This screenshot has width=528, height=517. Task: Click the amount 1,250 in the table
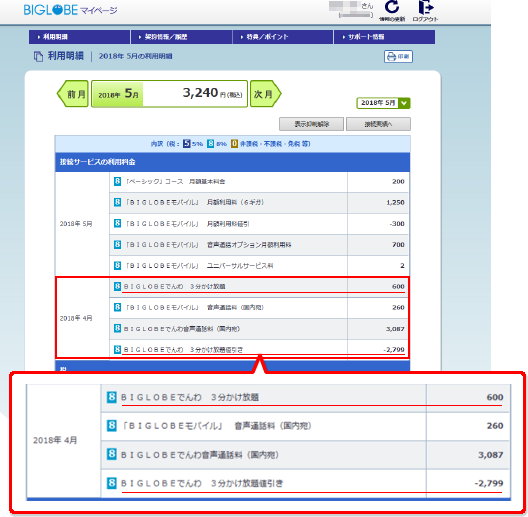pyautogui.click(x=395, y=202)
